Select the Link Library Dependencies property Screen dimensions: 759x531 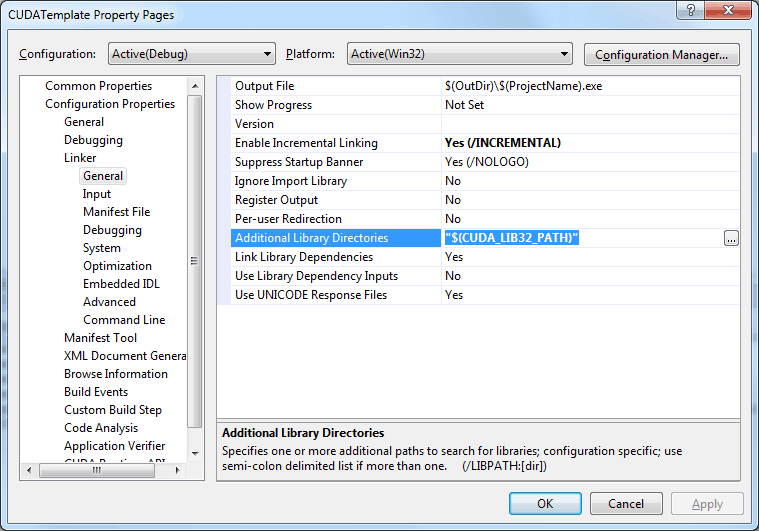coord(335,257)
